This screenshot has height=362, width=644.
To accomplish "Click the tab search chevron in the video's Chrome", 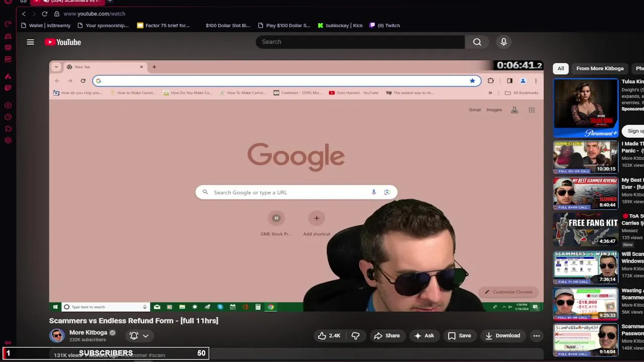I will (56, 67).
